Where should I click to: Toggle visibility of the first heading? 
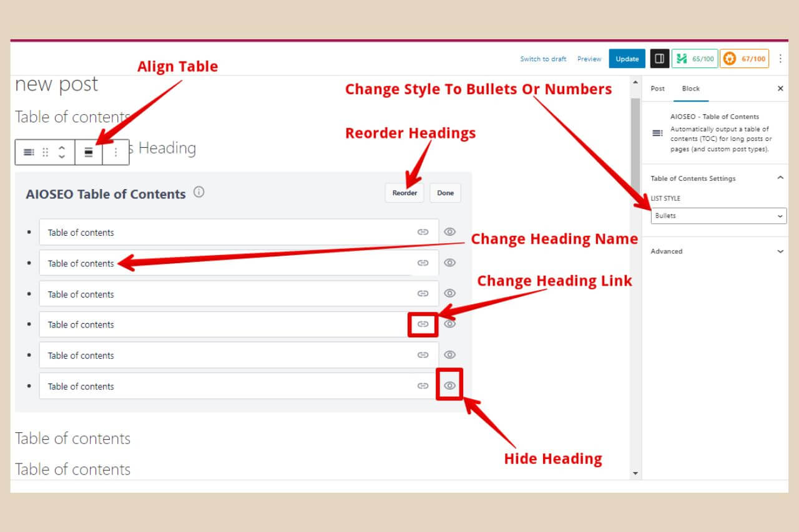[x=449, y=231]
